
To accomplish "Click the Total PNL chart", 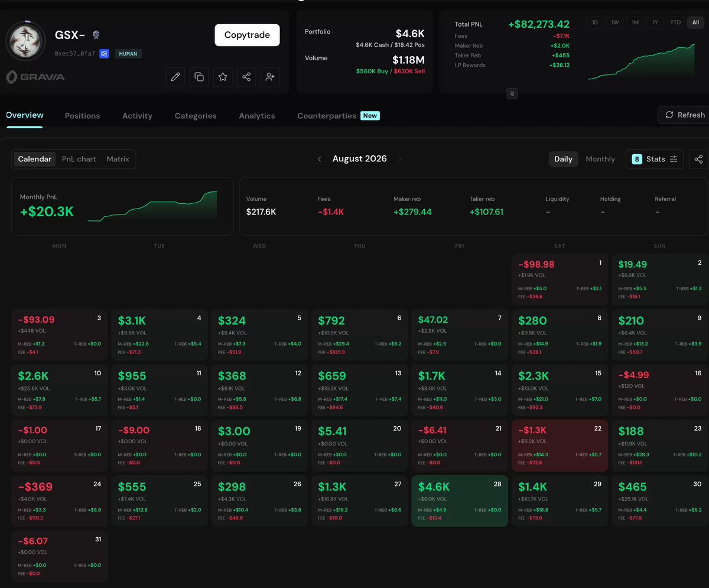I will coord(641,62).
